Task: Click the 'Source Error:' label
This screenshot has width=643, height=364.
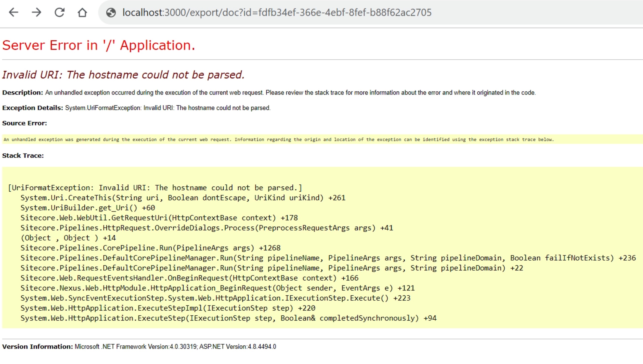Action: (x=24, y=123)
